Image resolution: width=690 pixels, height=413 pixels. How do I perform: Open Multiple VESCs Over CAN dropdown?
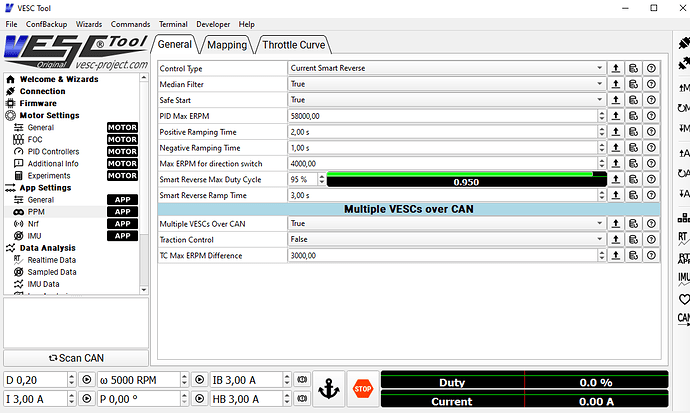click(446, 224)
